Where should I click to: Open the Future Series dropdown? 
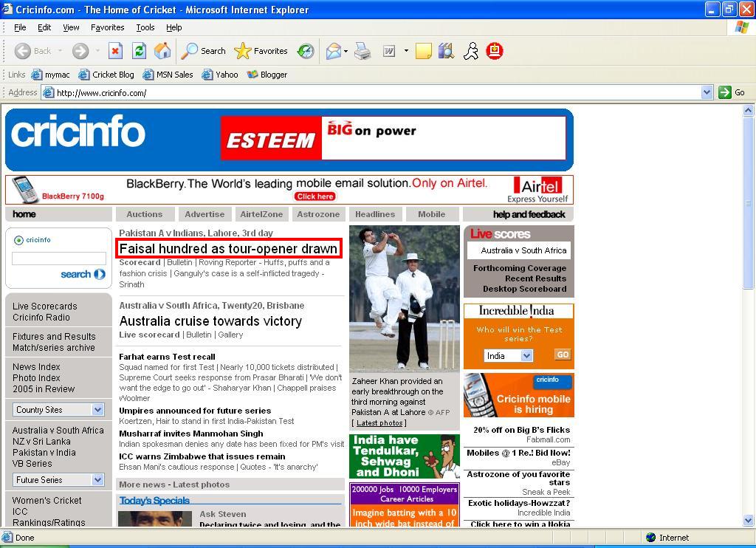coord(58,480)
